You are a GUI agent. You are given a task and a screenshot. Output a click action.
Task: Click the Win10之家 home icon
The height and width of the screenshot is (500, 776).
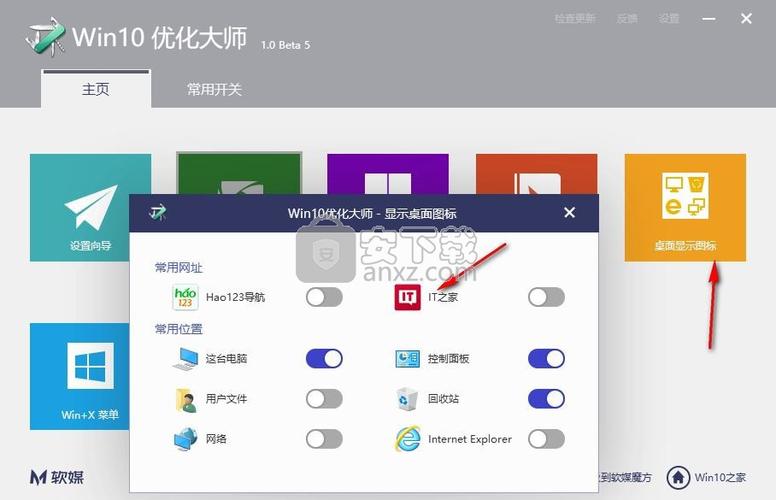[678, 477]
